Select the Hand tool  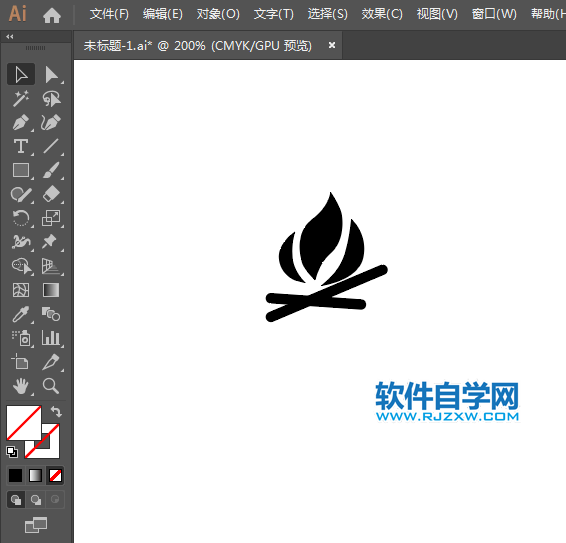click(21, 386)
